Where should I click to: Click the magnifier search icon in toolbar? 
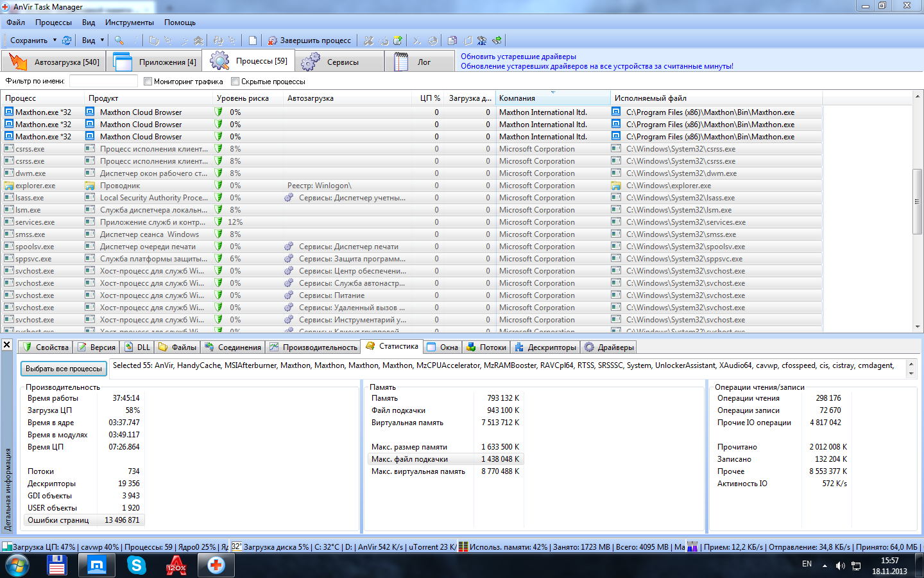pos(119,40)
